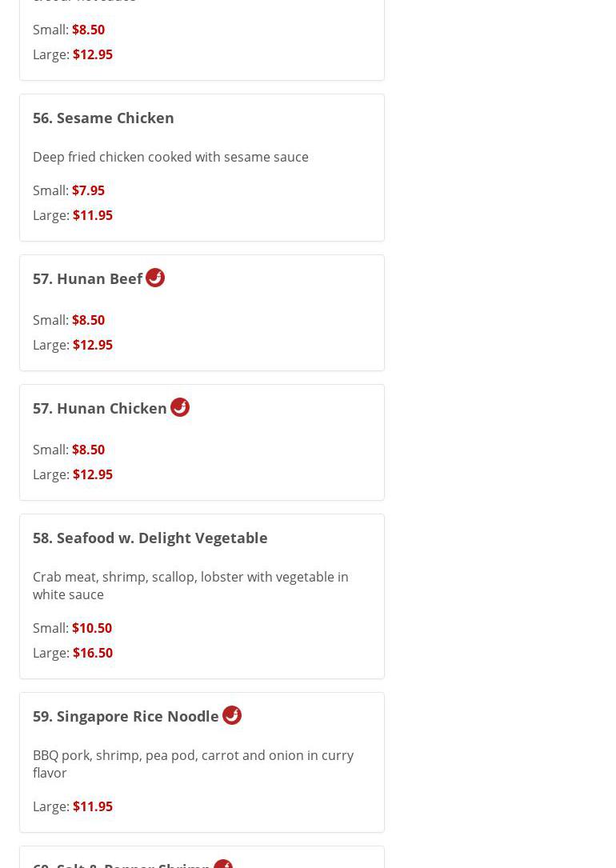Select the 57. Hunan Chicken title
The width and height of the screenshot is (616, 868).
[100, 408]
